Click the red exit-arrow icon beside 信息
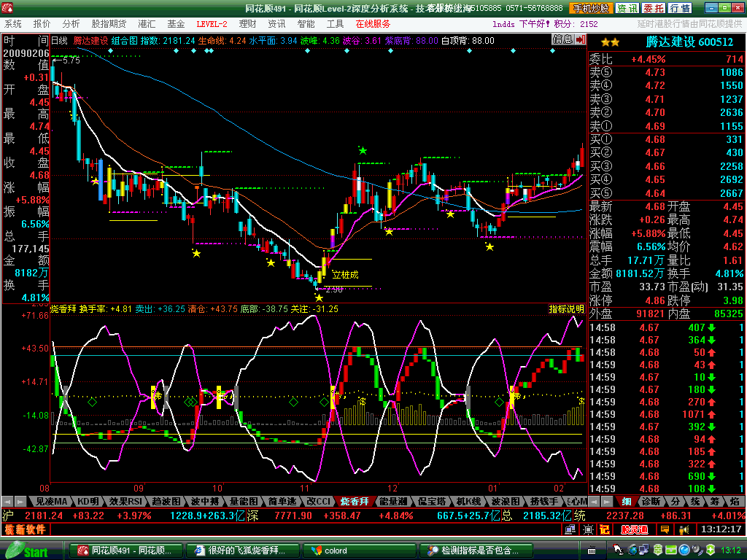Screen dimensions: 747x560 tap(580, 39)
